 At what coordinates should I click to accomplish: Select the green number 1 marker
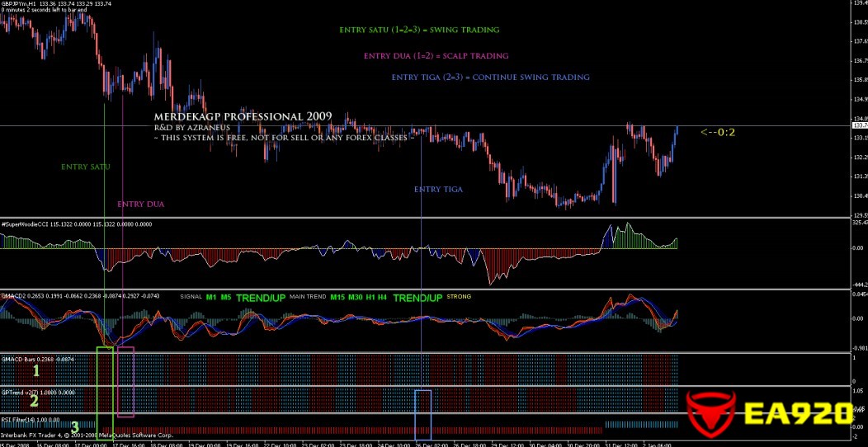(x=35, y=372)
